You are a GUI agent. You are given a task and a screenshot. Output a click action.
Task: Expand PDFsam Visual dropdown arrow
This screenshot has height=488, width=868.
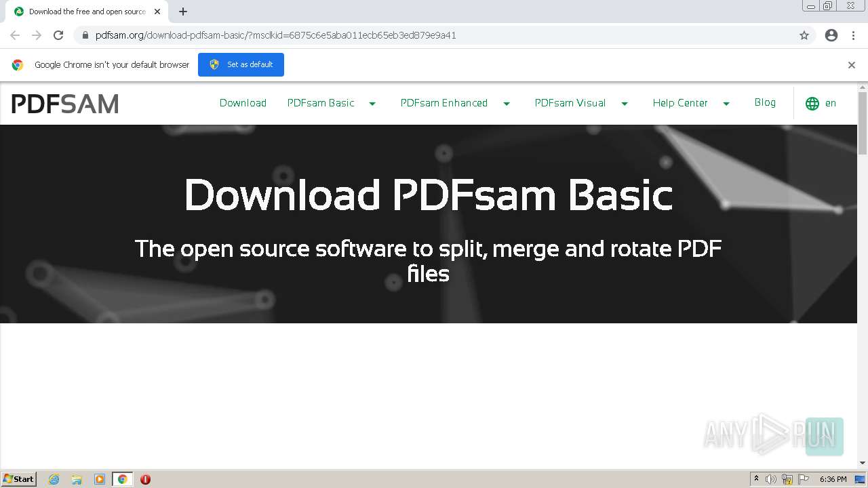(x=625, y=104)
